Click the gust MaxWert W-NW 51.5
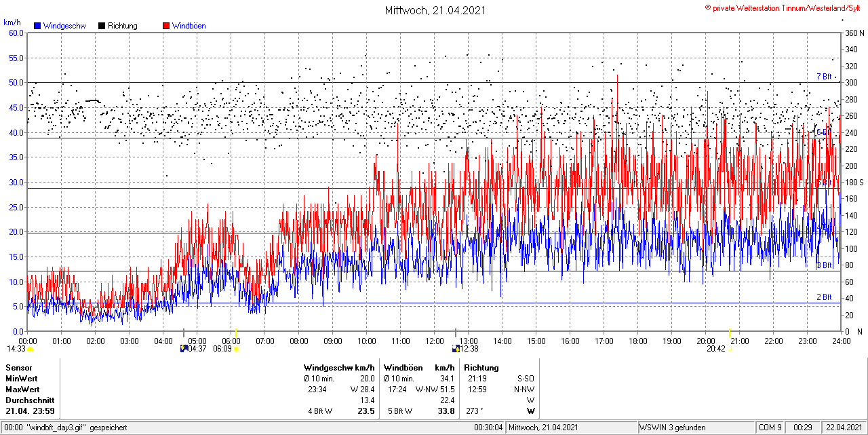Image resolution: width=868 pixels, height=435 pixels. tap(435, 390)
